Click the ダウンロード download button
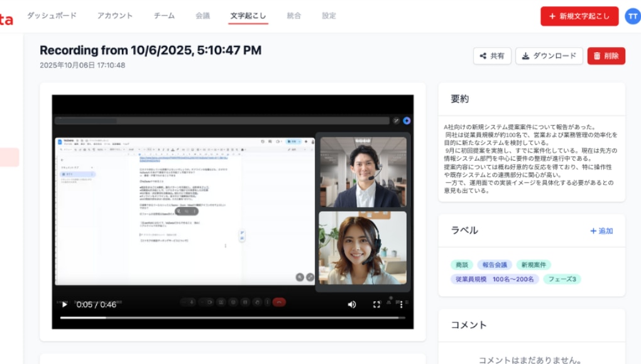Screen dimensions: 641x364 tap(549, 56)
